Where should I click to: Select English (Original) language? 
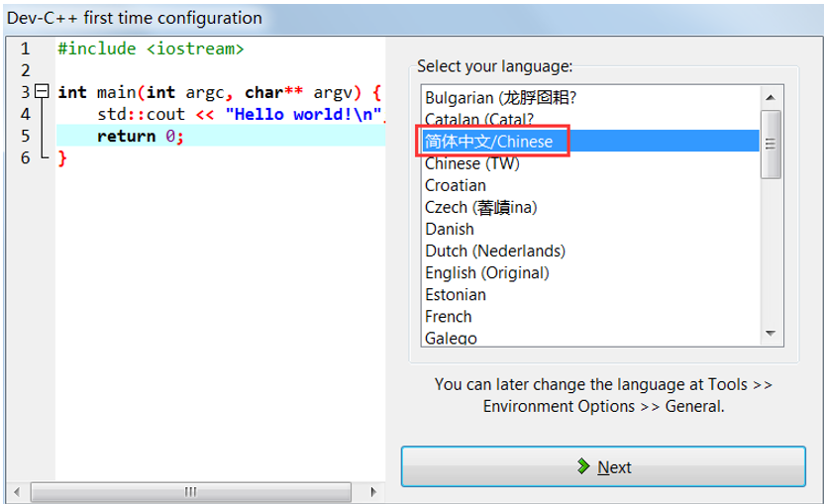point(486,272)
